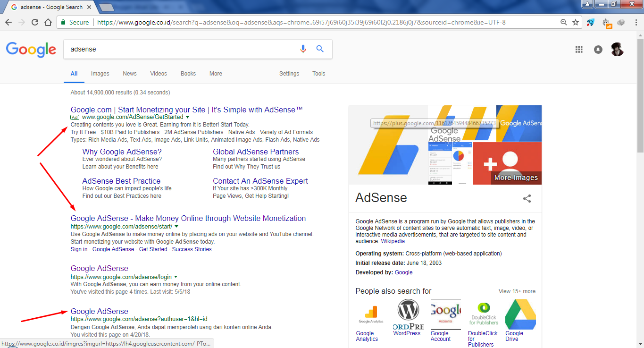Click the bookmark star in the address bar
Screen dimensions: 644x348
click(x=576, y=22)
